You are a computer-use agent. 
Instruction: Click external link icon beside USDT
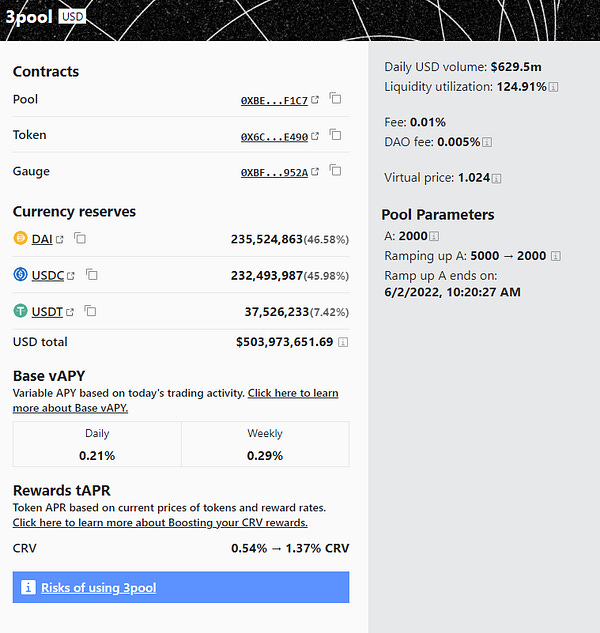[70, 312]
